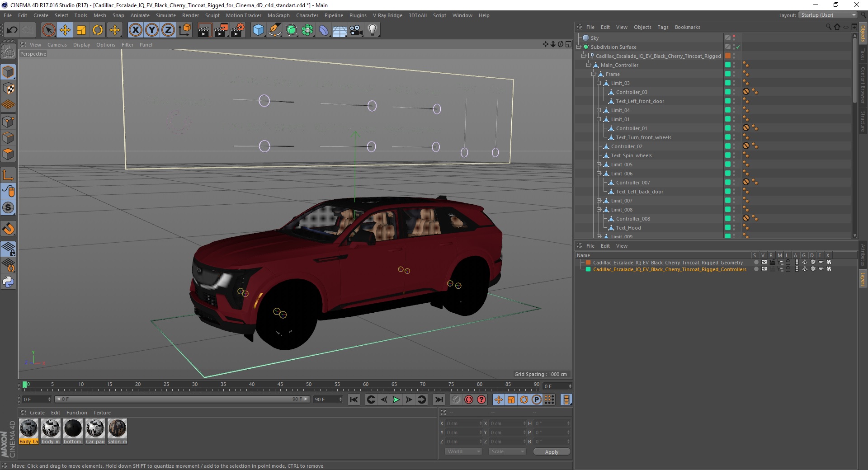Screen dimensions: 868x470
Task: Toggle visibility eye for Geometry layer
Action: tap(764, 262)
